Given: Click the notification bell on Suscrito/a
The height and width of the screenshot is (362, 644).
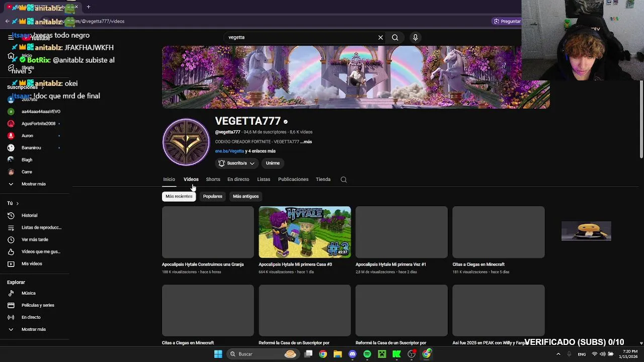Looking at the screenshot, I should tap(221, 163).
